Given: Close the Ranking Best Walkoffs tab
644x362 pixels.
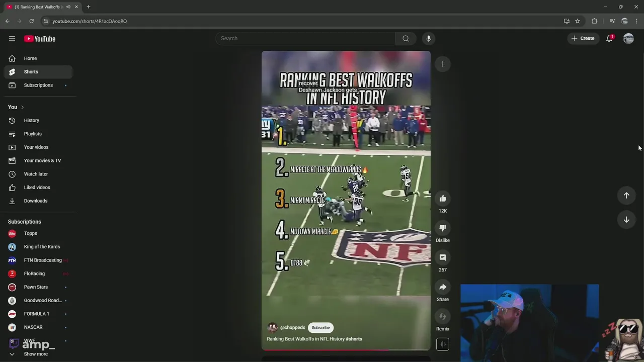Looking at the screenshot, I should point(76,7).
